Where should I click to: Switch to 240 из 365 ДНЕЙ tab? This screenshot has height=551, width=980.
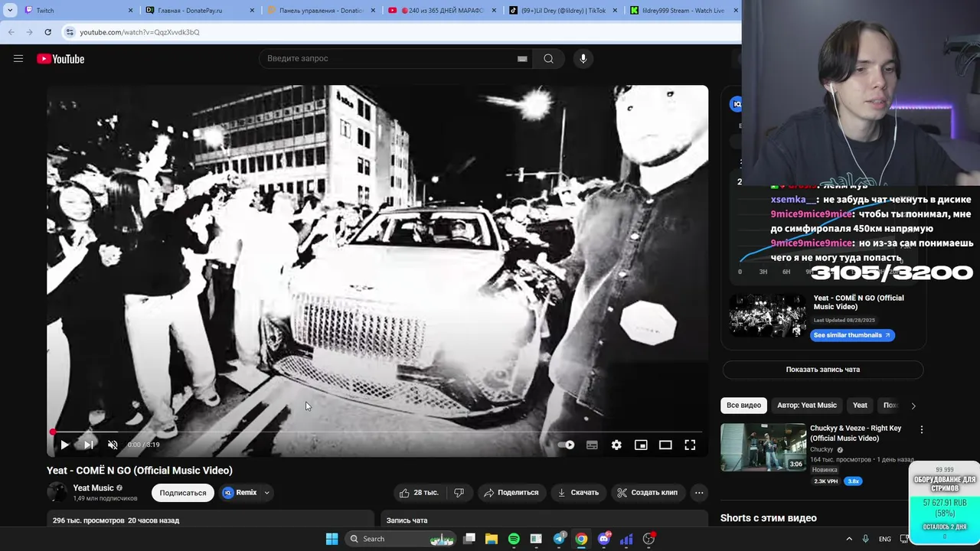click(441, 11)
